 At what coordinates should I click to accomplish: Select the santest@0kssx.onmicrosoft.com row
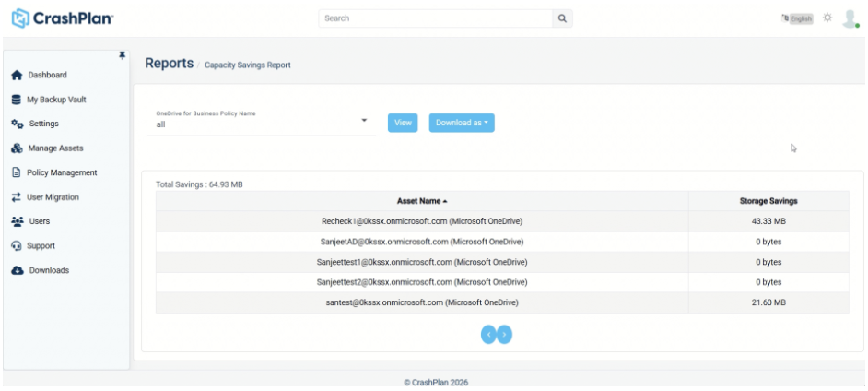point(502,303)
